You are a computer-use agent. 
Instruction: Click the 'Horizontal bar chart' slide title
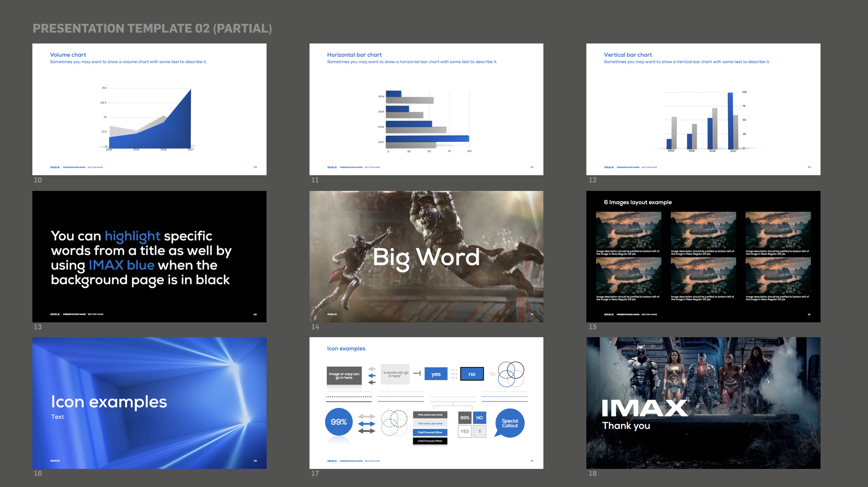354,55
